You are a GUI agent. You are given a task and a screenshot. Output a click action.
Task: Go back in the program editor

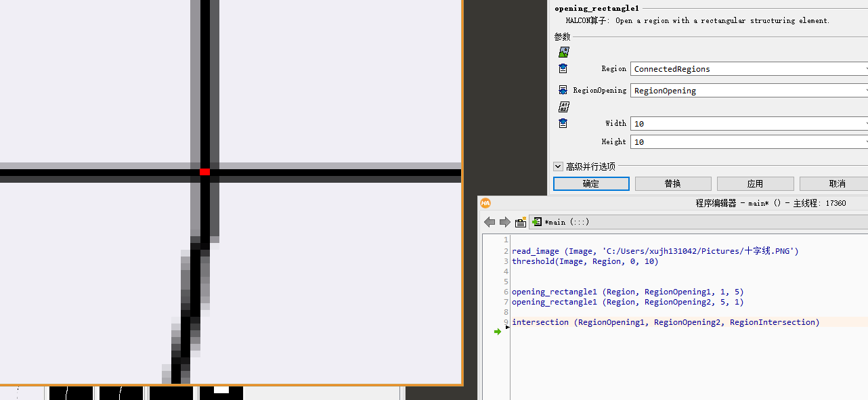click(490, 222)
